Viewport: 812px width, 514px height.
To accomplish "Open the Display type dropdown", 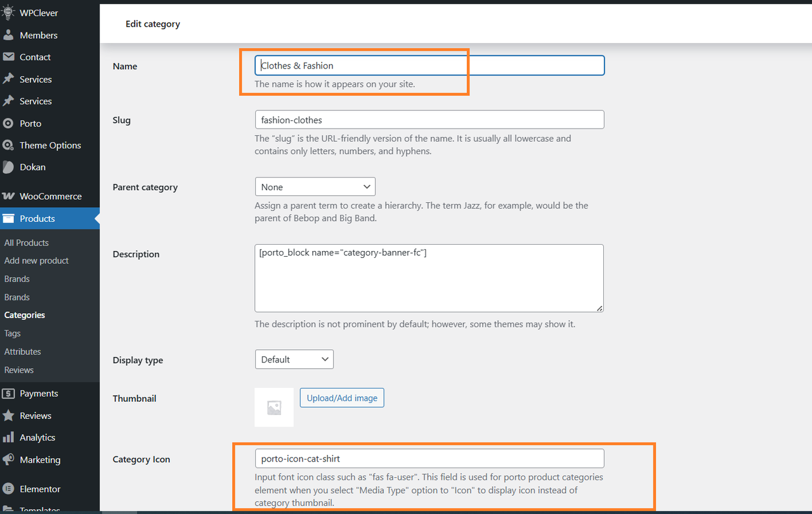I will (x=294, y=359).
